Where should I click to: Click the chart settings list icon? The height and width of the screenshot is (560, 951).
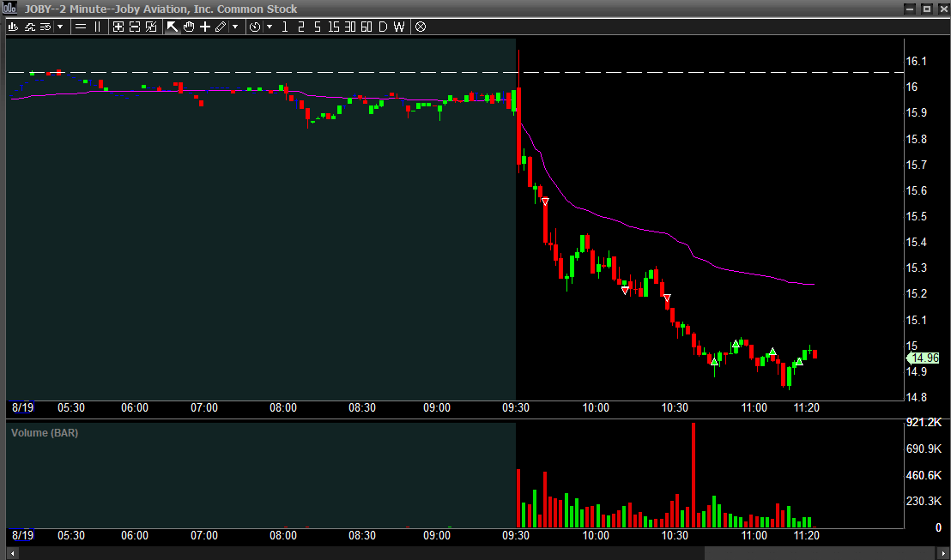tap(45, 27)
